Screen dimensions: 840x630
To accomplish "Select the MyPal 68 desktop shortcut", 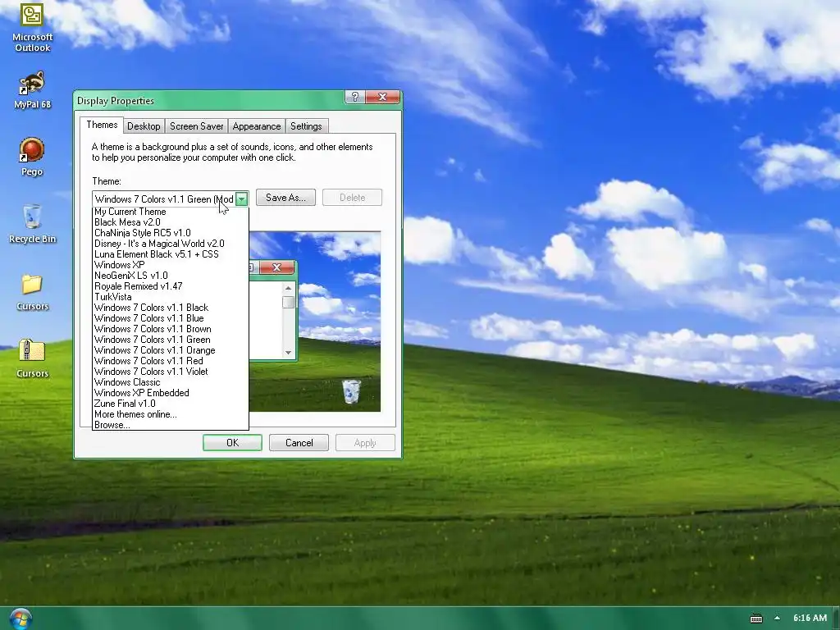I will point(32,90).
